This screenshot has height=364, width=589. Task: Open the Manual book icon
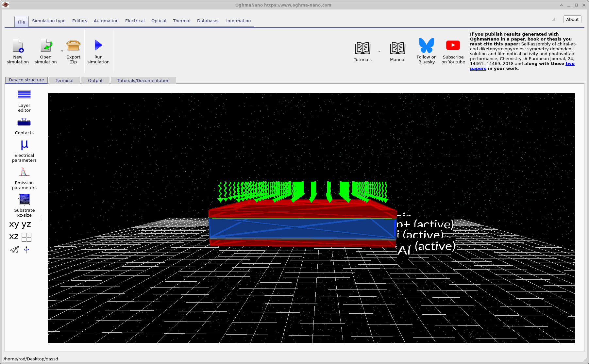[x=397, y=48]
